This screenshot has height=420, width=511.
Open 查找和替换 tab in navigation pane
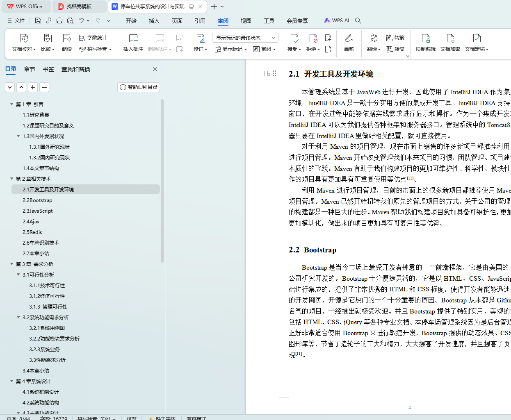pos(76,69)
